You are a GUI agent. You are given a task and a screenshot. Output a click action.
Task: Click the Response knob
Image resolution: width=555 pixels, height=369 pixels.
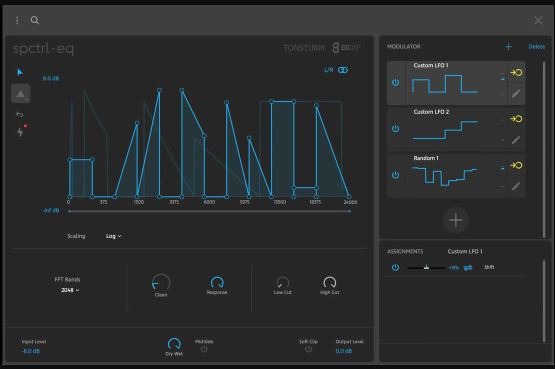click(x=217, y=282)
